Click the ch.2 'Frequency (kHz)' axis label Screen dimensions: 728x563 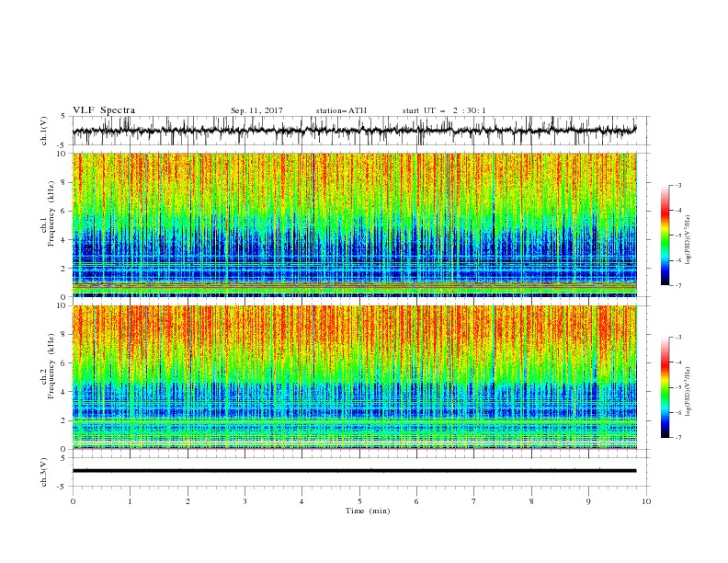(51, 366)
